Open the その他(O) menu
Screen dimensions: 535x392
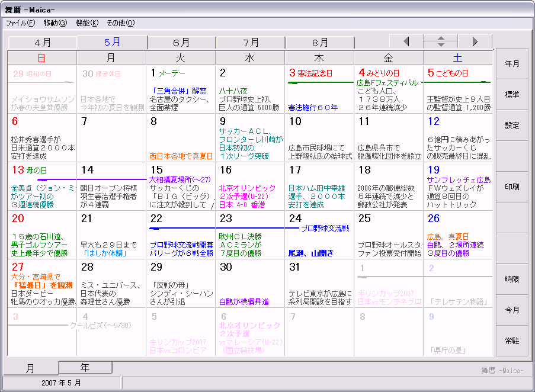tap(120, 23)
